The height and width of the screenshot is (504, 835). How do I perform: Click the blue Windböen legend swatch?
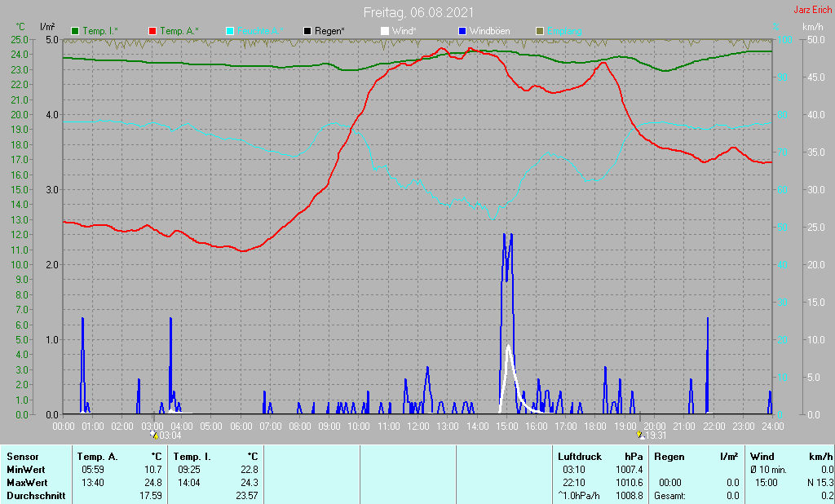coord(462,32)
